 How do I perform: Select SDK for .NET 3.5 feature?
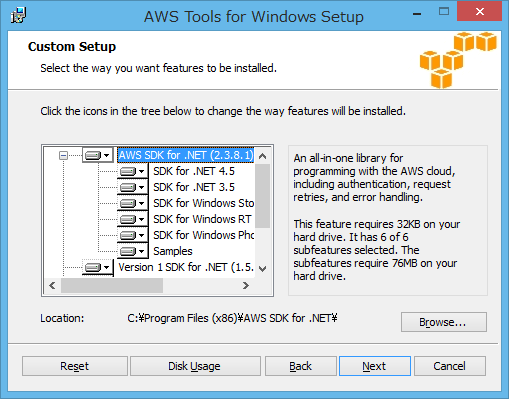click(x=194, y=187)
